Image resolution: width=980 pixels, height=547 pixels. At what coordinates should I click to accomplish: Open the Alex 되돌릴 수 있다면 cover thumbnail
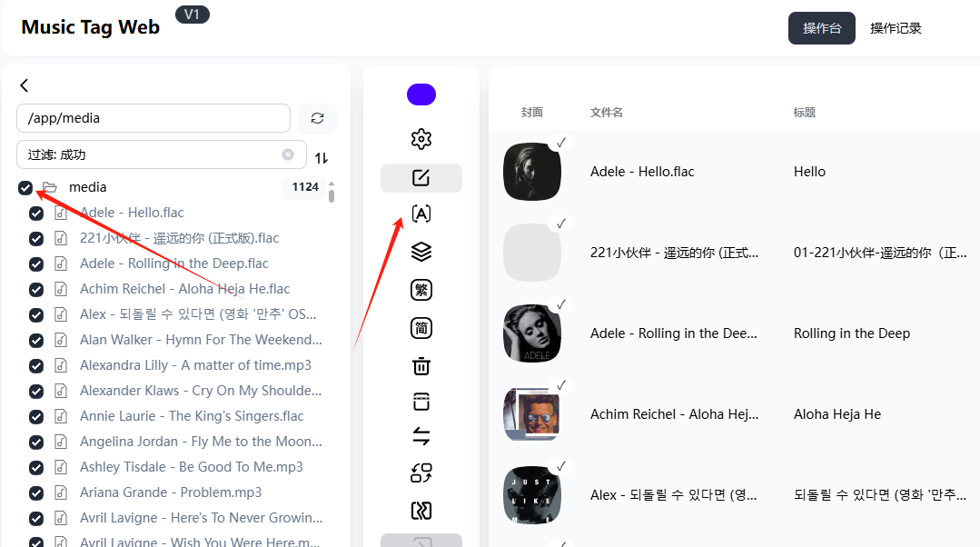click(532, 495)
